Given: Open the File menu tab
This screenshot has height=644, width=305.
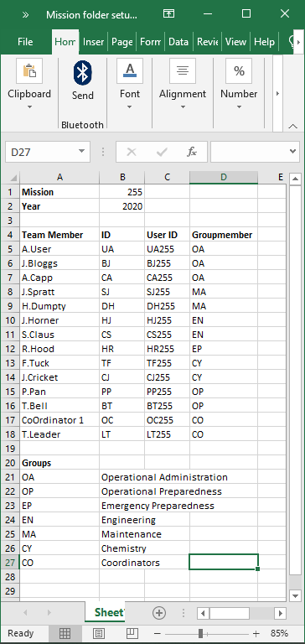Looking at the screenshot, I should (25, 42).
